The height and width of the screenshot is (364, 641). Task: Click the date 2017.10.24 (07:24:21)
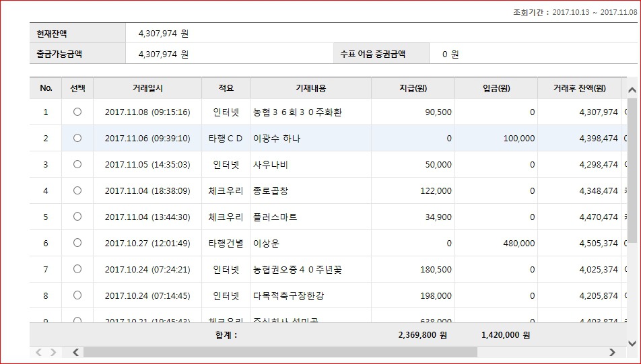[x=147, y=270]
